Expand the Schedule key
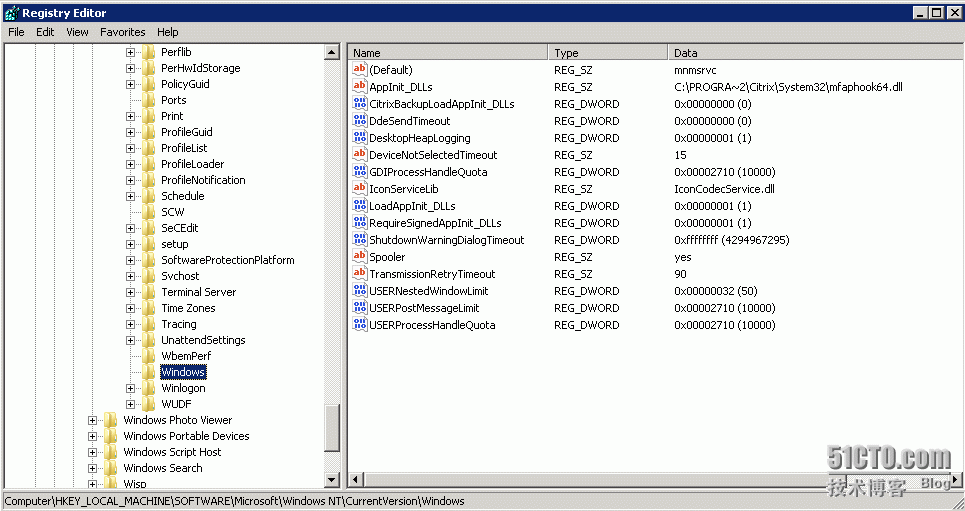 tap(130, 196)
